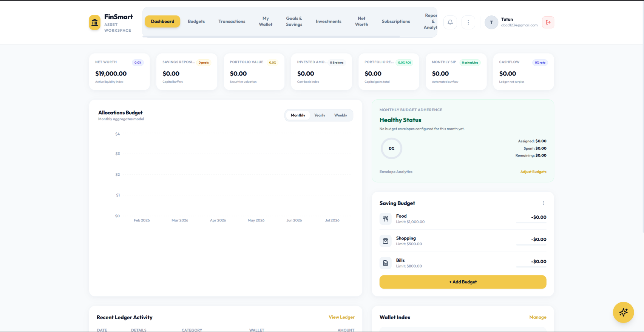This screenshot has height=332, width=644.
Task: Click the CATEGORY column header
Action: coord(192,330)
